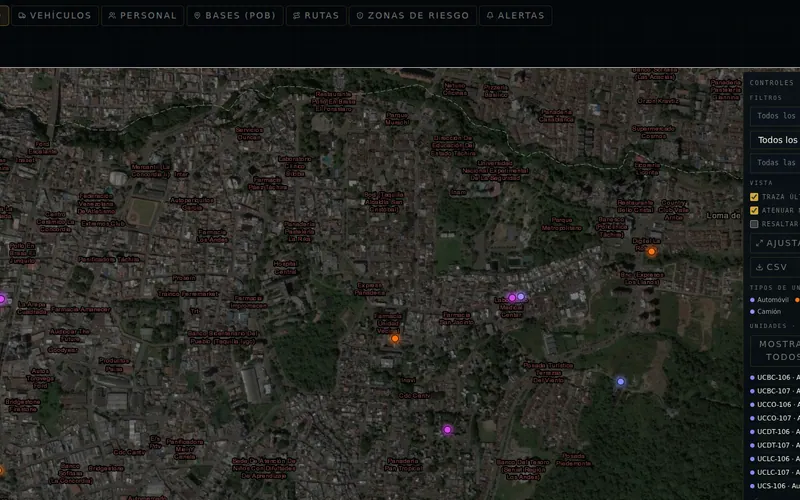The height and width of the screenshot is (500, 800).
Task: Click the blue marker below Posada Terraza Del Viento
Action: point(620,382)
